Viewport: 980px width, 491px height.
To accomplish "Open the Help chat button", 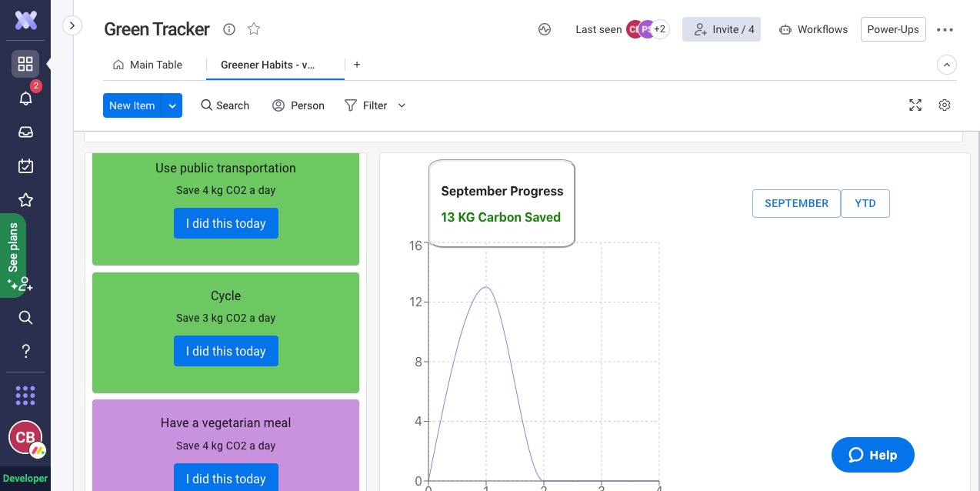I will click(873, 455).
